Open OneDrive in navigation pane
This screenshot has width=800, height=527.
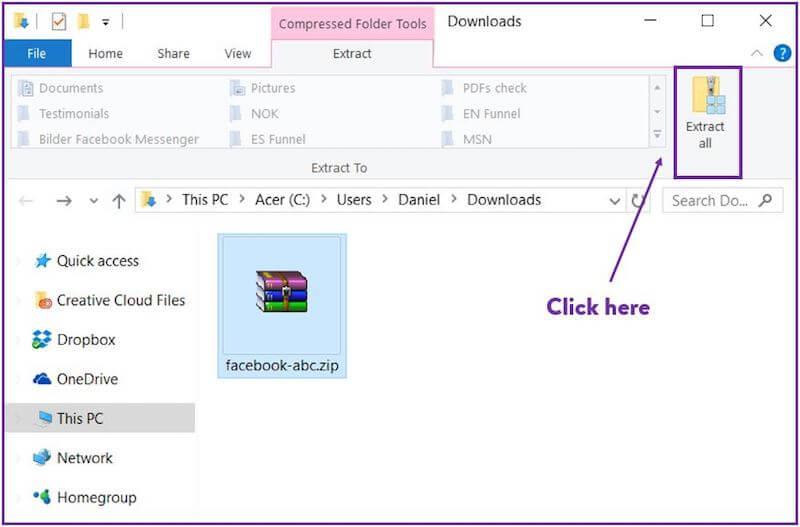(x=87, y=379)
